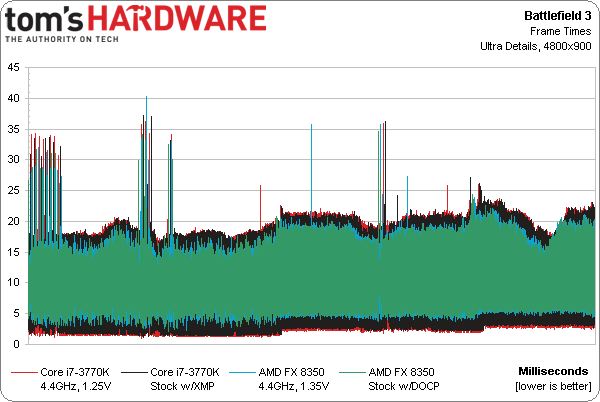The image size is (600, 402).
Task: Select the AMD FX 8350 4.4GHz, 1.35V label
Action: point(293,379)
